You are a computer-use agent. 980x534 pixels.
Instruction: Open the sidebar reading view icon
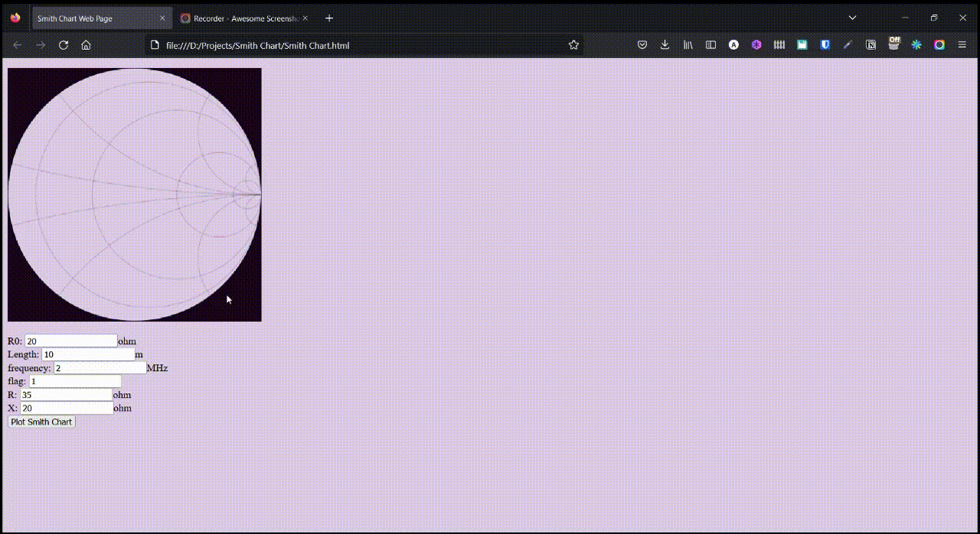pos(710,44)
